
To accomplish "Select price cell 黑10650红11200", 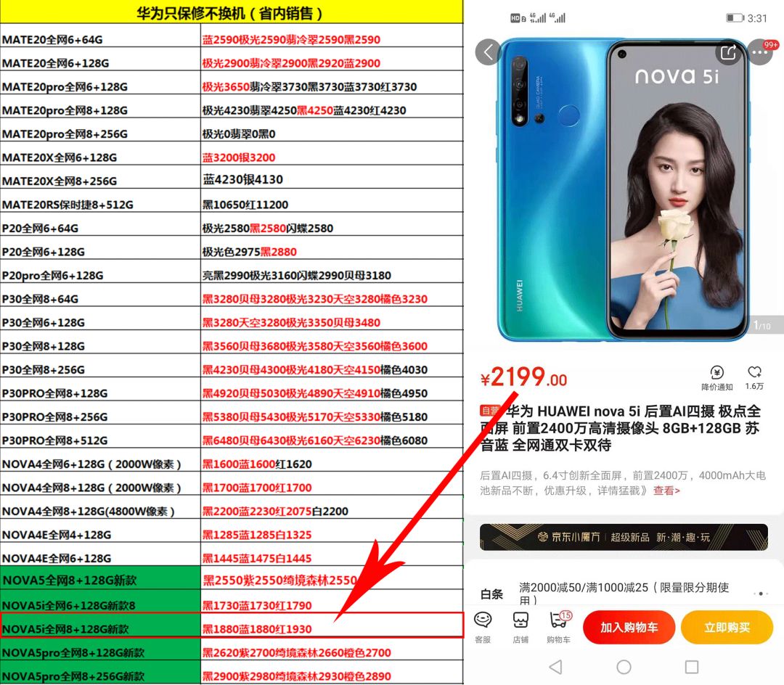I will pos(332,200).
